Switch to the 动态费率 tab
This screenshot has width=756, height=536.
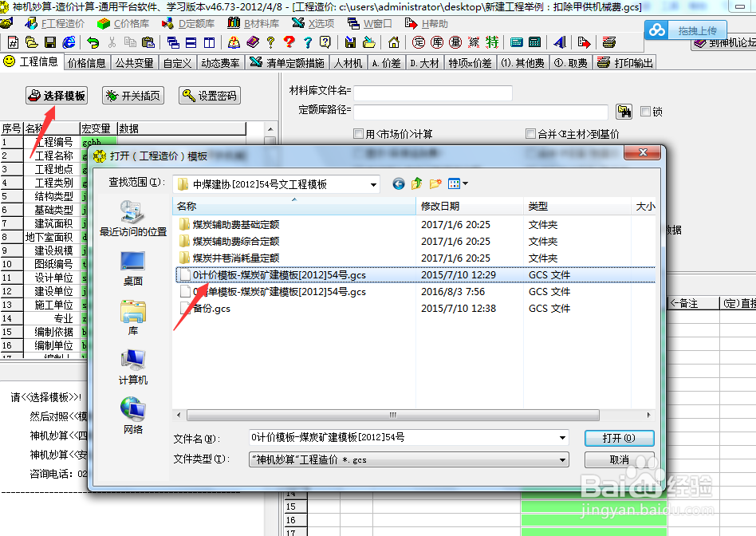coord(220,63)
